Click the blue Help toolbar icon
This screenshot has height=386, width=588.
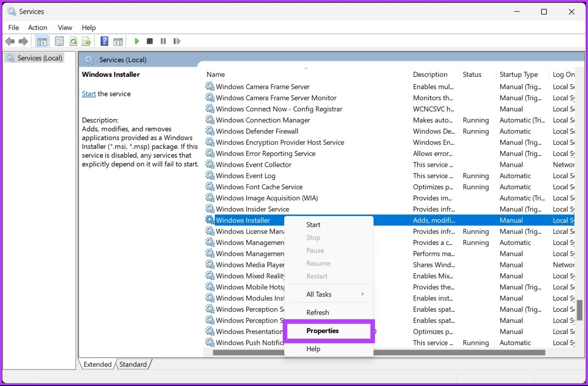point(105,41)
